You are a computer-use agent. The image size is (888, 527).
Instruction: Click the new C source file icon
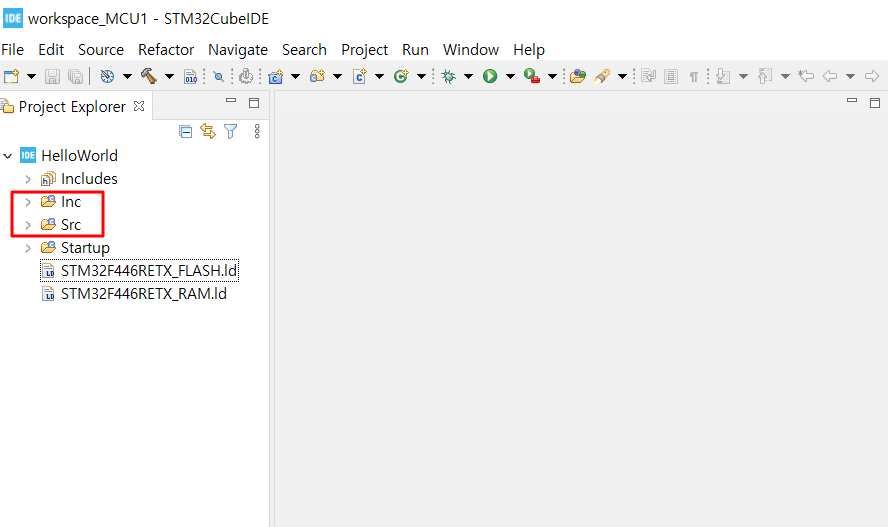click(x=360, y=76)
